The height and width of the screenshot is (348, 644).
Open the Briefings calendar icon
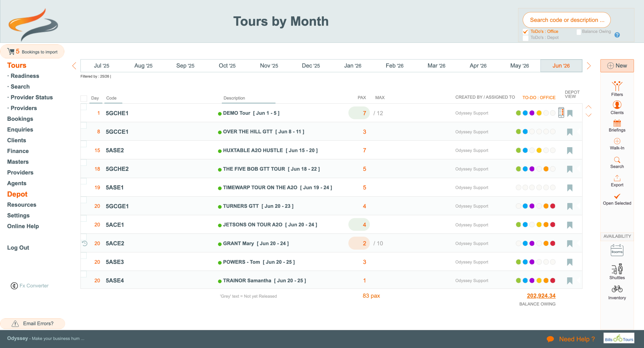pos(617,123)
